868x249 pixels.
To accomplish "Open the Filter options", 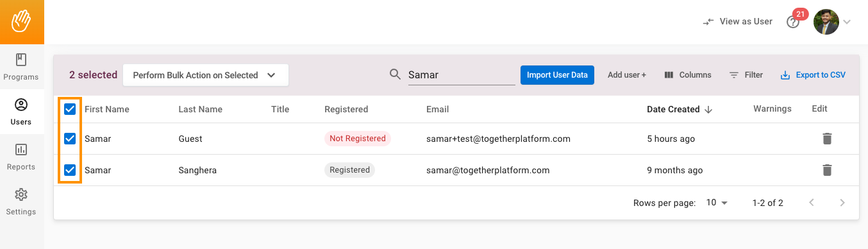I will click(x=746, y=75).
